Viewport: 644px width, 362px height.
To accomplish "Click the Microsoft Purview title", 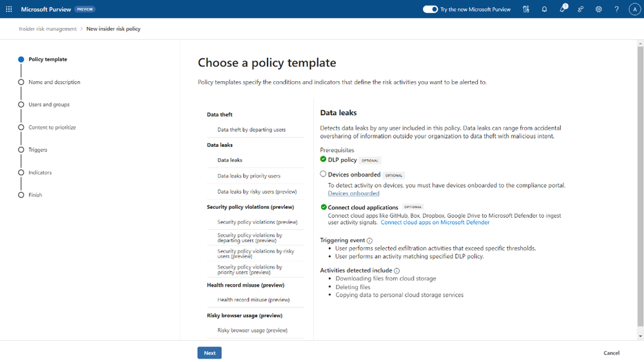I will [x=46, y=9].
